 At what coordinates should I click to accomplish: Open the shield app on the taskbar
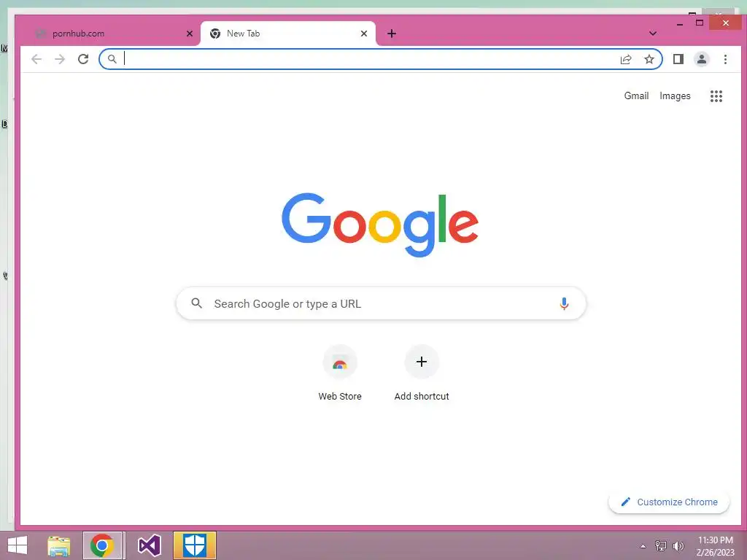click(194, 545)
